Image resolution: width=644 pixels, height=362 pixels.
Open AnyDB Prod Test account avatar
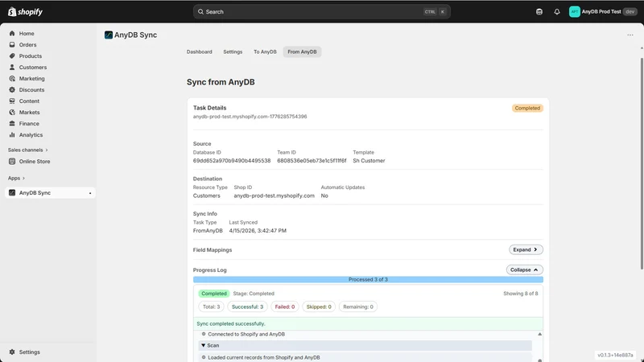pos(574,11)
